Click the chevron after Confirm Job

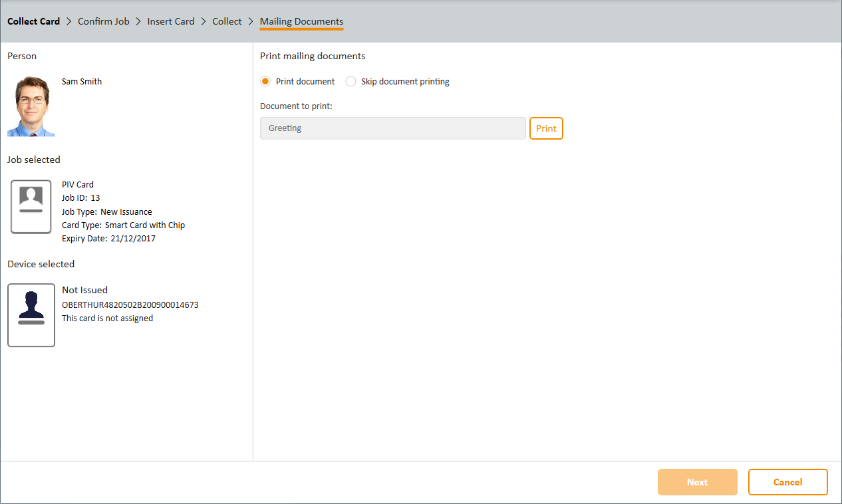pos(138,21)
